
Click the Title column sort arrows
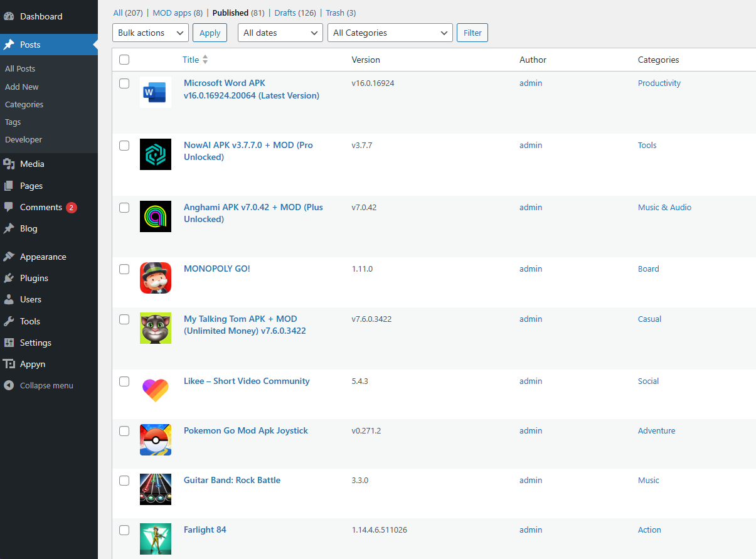click(x=205, y=60)
